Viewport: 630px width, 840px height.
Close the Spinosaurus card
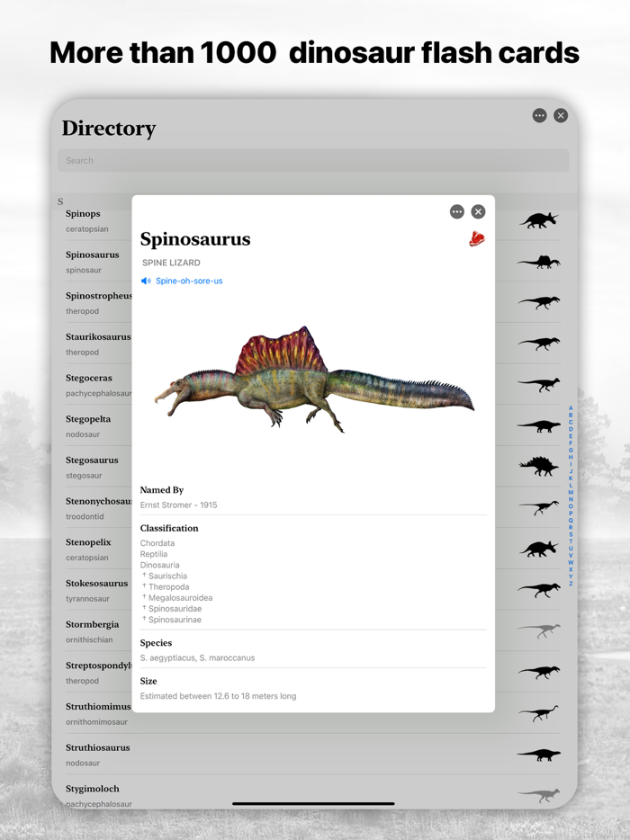pyautogui.click(x=478, y=211)
